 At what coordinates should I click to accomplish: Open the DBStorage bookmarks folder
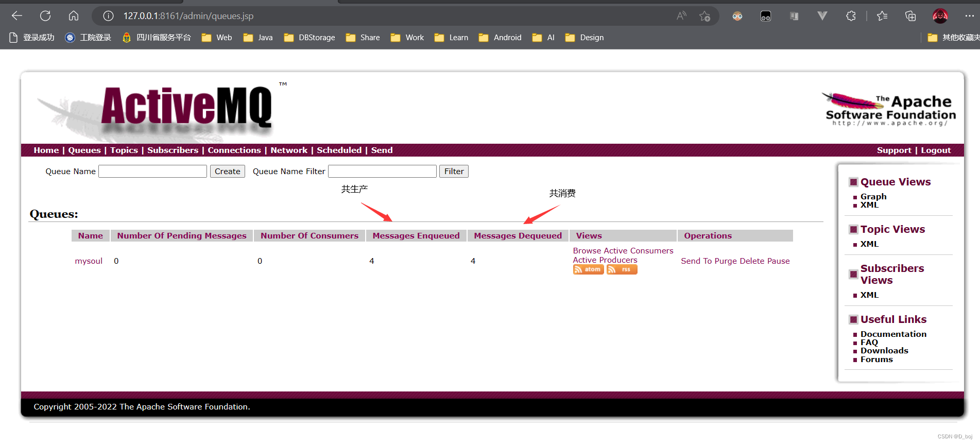(310, 38)
